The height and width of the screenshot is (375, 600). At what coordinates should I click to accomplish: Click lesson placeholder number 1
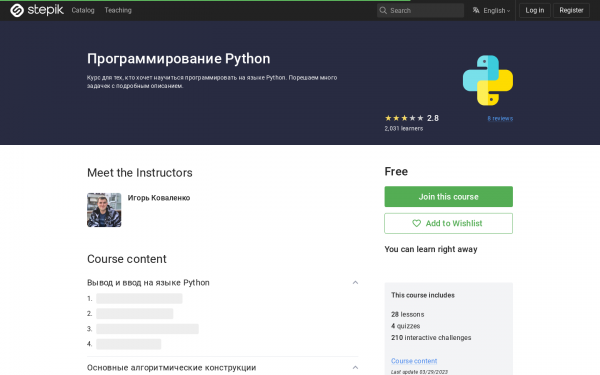(x=139, y=298)
